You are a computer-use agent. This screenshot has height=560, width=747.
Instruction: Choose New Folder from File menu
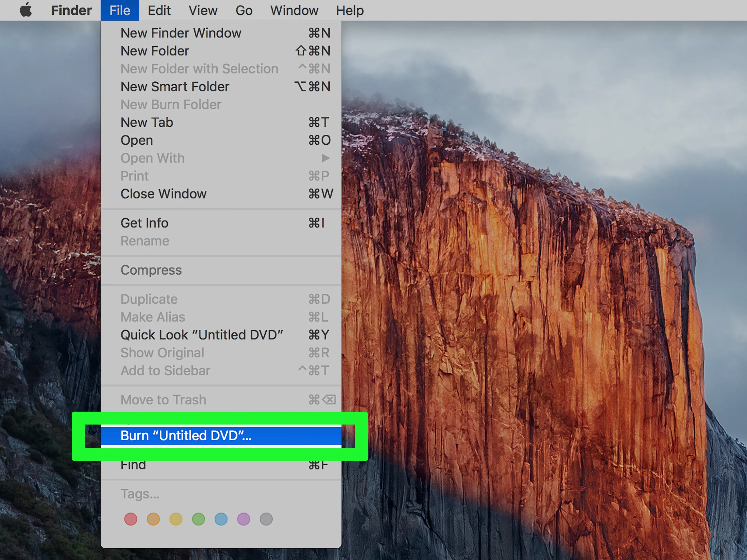point(221,51)
